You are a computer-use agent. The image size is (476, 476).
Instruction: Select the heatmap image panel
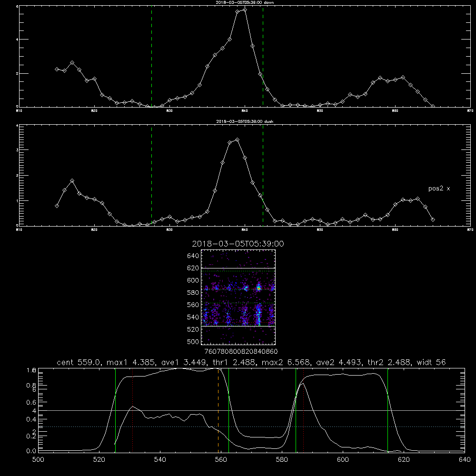(x=238, y=297)
